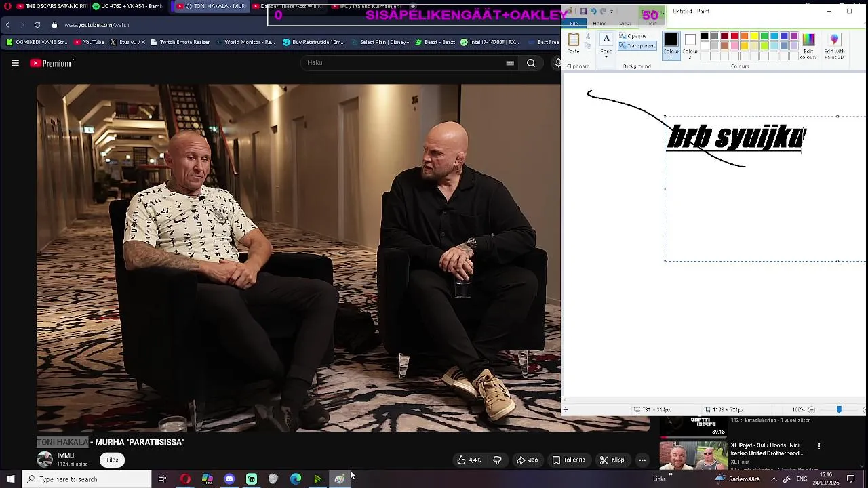Image resolution: width=868 pixels, height=488 pixels.
Task: Click Edit with Paint 3D button
Action: coord(834,45)
